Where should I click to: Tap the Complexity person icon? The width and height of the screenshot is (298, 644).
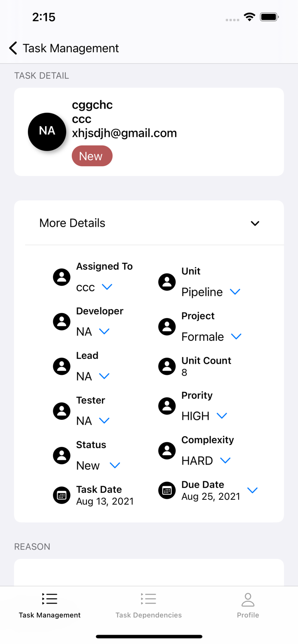[167, 450]
